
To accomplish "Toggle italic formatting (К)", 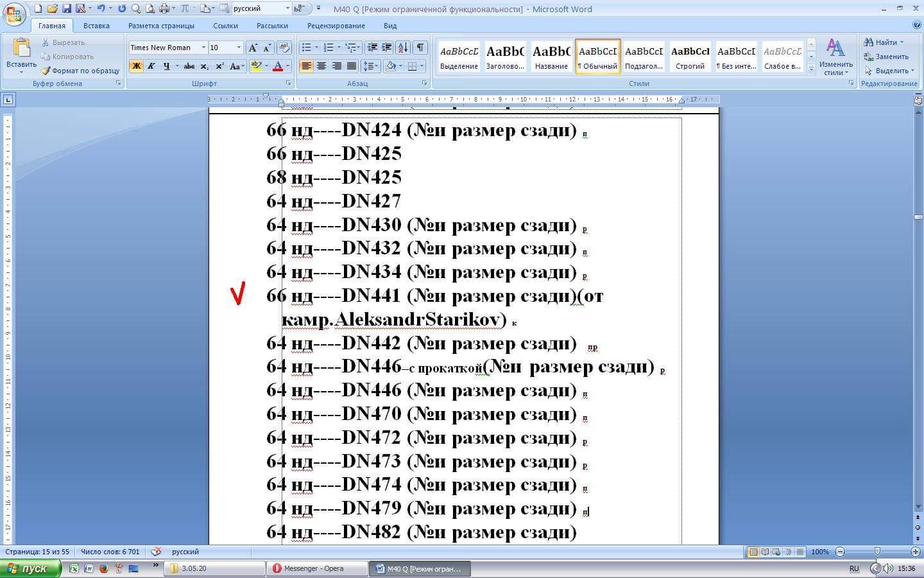I will coord(151,66).
